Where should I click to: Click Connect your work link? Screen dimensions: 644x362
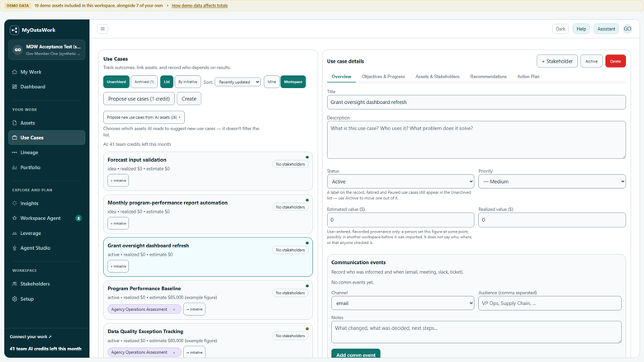(x=31, y=337)
